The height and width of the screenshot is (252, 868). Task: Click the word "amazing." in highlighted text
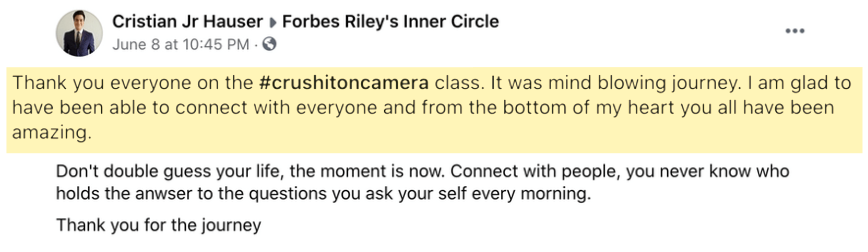52,133
